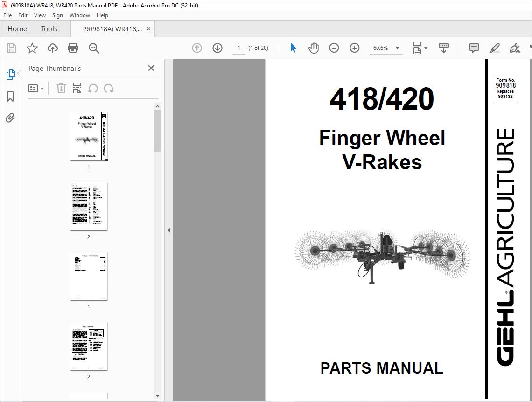The width and height of the screenshot is (532, 402).
Task: Click the Acrobat PDF icon in title bar
Action: 5,6
